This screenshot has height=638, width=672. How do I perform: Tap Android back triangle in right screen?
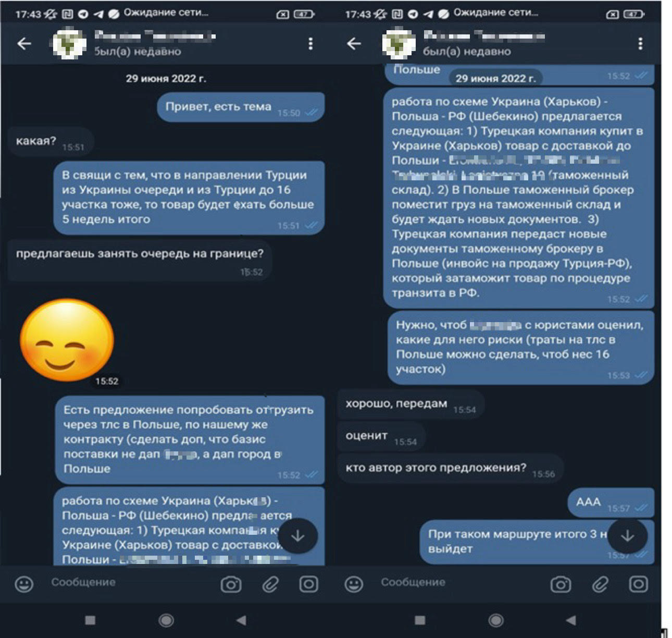pos(570,620)
